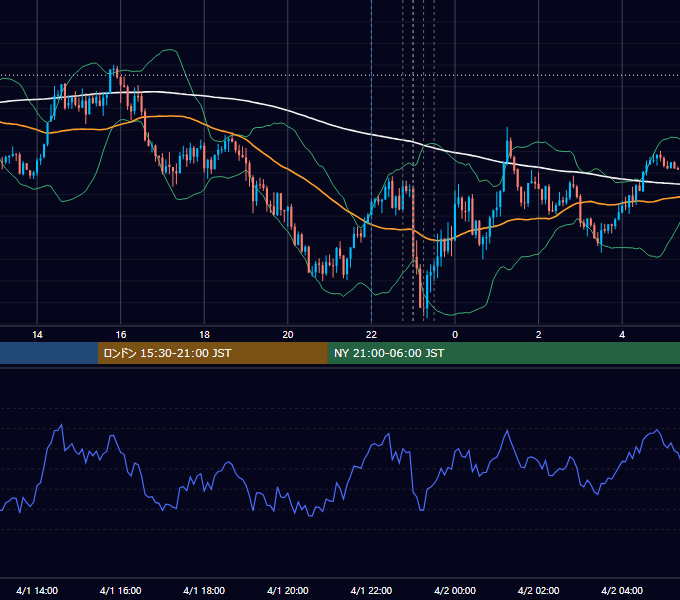Click the NY 21:00-06:00 JST session bar

point(503,353)
